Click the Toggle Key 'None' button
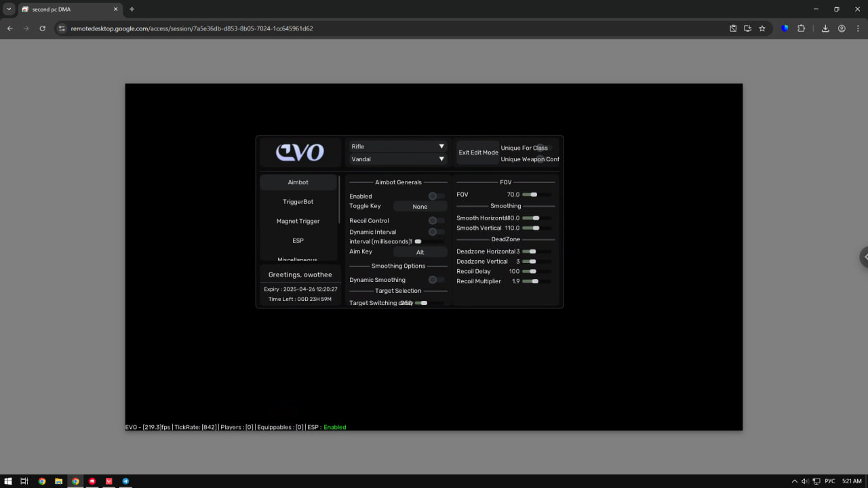The image size is (868, 488). click(420, 207)
